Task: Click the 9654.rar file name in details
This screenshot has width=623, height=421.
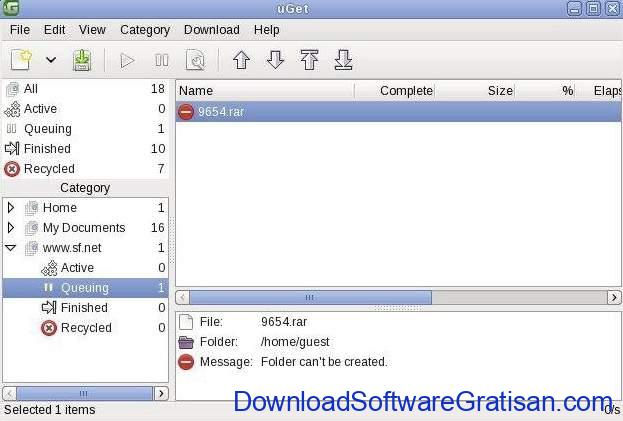Action: point(284,322)
